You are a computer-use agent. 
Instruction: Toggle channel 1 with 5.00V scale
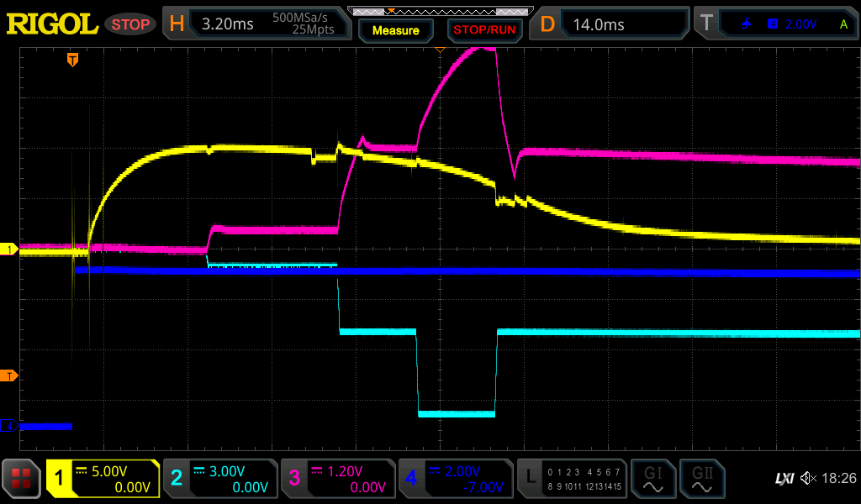pyautogui.click(x=103, y=479)
